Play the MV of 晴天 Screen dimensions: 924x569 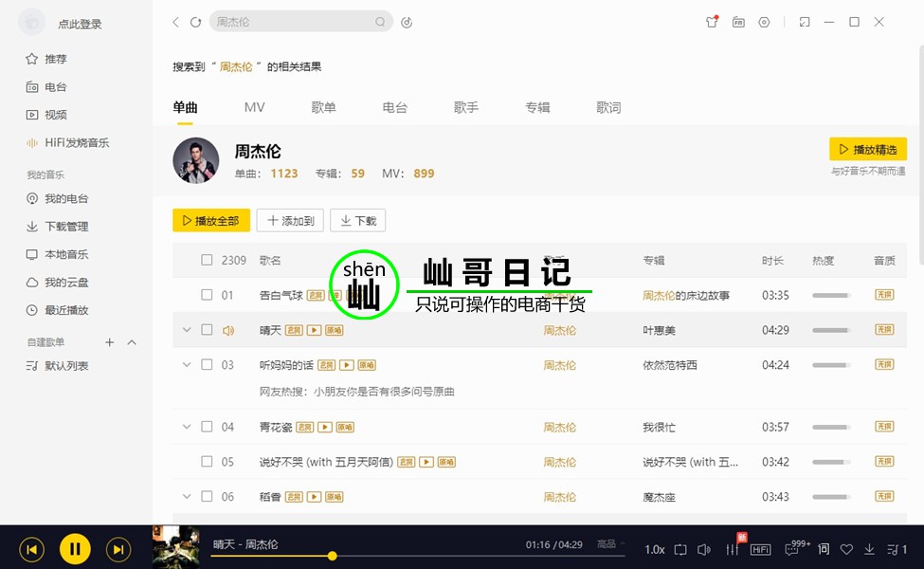click(314, 330)
